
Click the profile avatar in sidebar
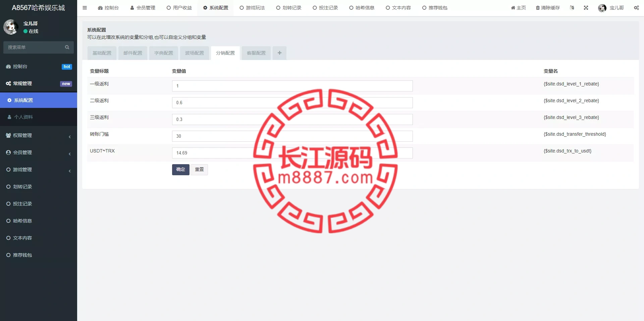coord(11,27)
